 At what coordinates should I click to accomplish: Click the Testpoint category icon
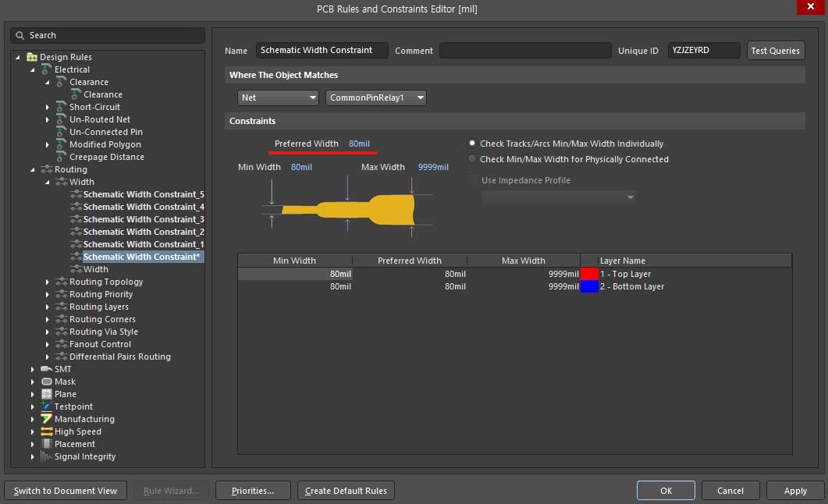[47, 406]
